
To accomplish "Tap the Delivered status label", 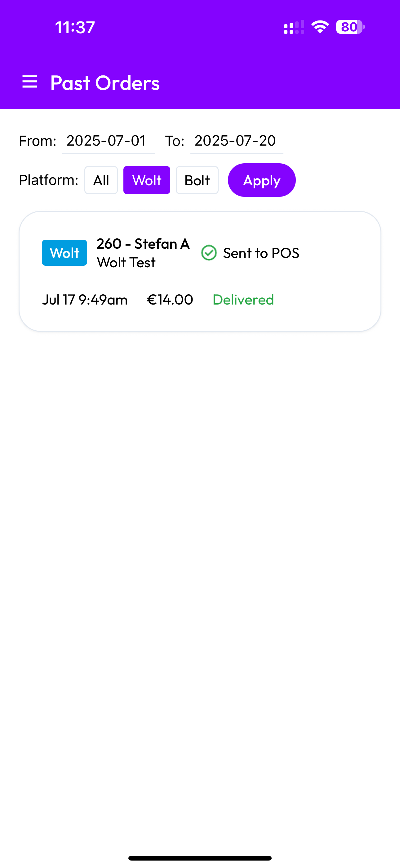I will 243,300.
